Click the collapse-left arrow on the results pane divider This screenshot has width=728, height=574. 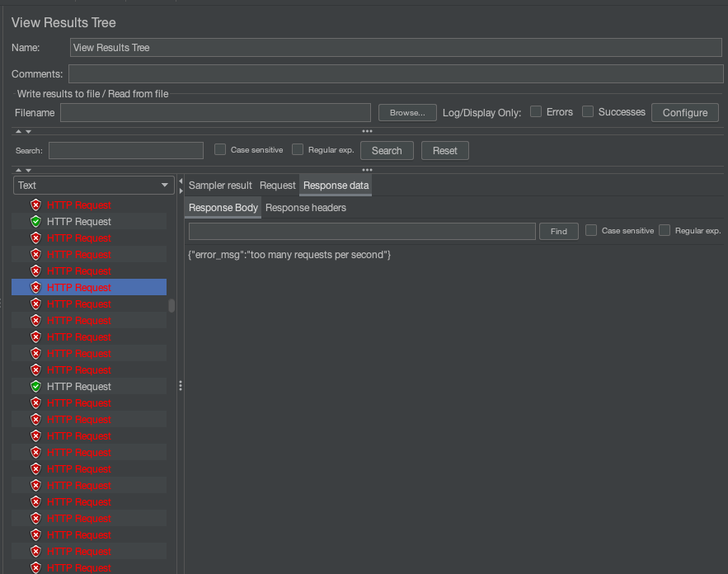(x=181, y=181)
